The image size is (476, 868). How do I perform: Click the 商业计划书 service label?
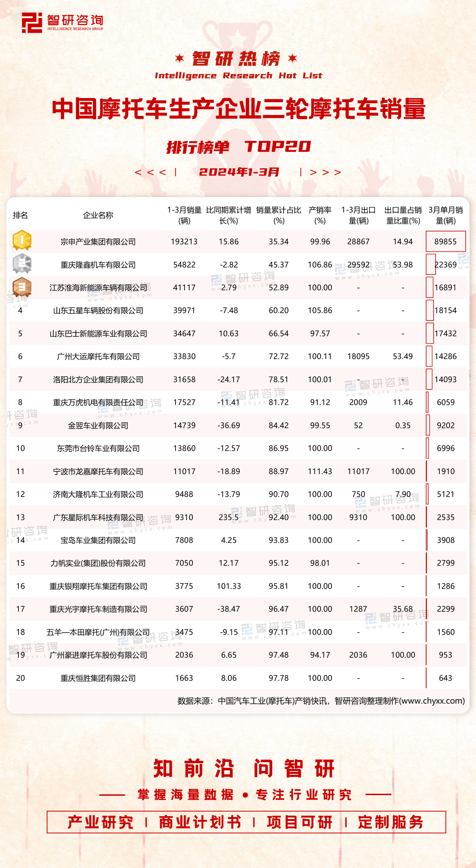[x=200, y=823]
